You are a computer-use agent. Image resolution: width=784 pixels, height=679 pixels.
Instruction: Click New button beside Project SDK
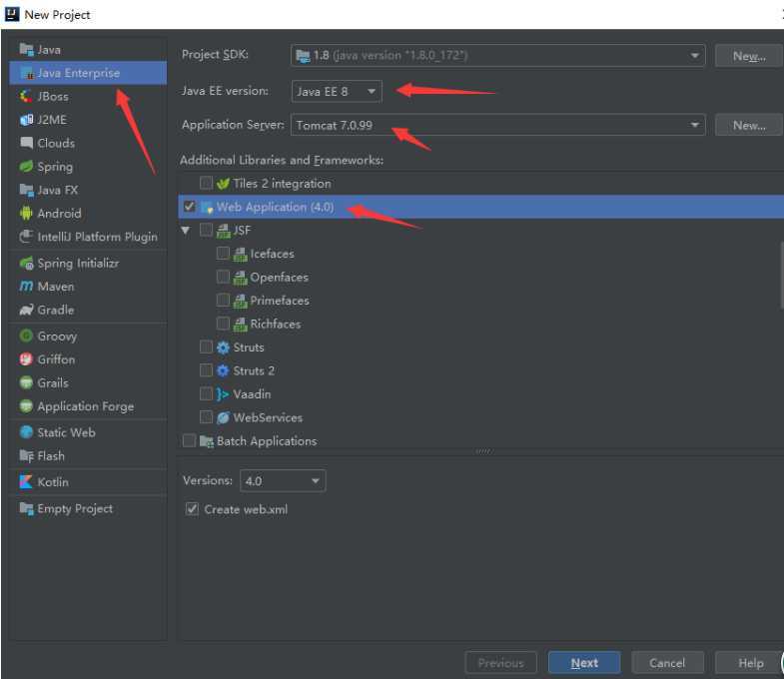749,56
